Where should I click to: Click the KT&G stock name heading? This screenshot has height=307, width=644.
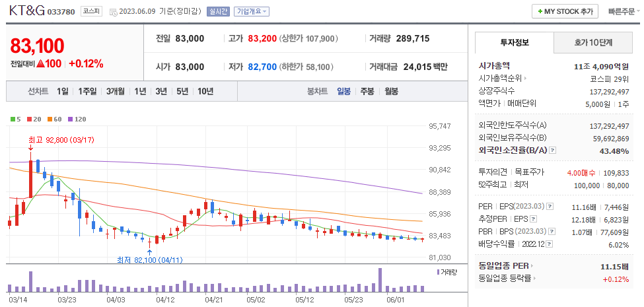click(x=26, y=11)
